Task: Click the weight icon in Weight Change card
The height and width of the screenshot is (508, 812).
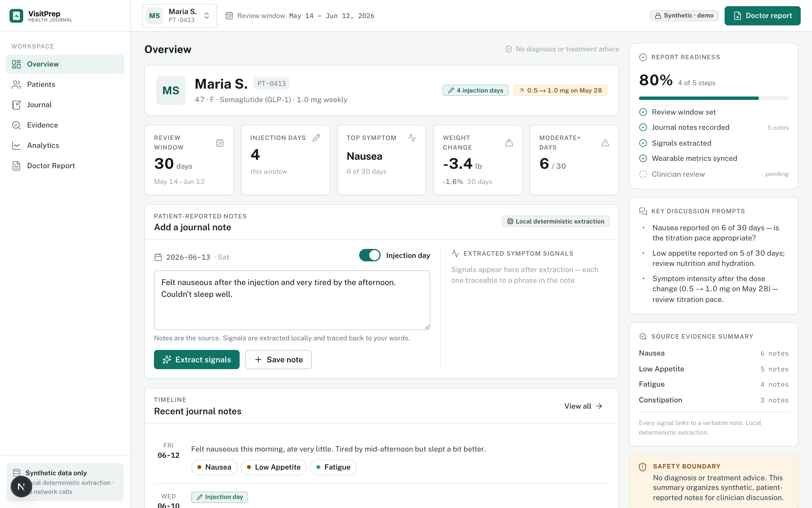Action: (x=509, y=143)
